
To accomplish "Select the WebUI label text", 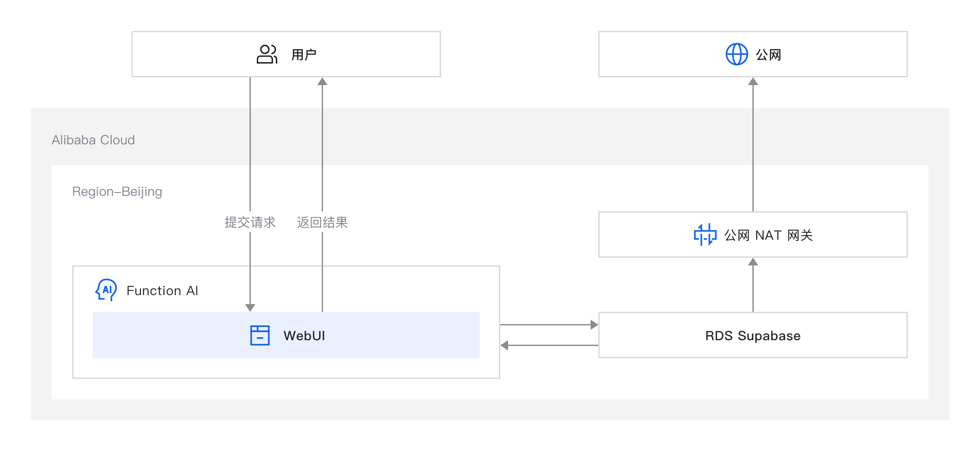I will [304, 336].
